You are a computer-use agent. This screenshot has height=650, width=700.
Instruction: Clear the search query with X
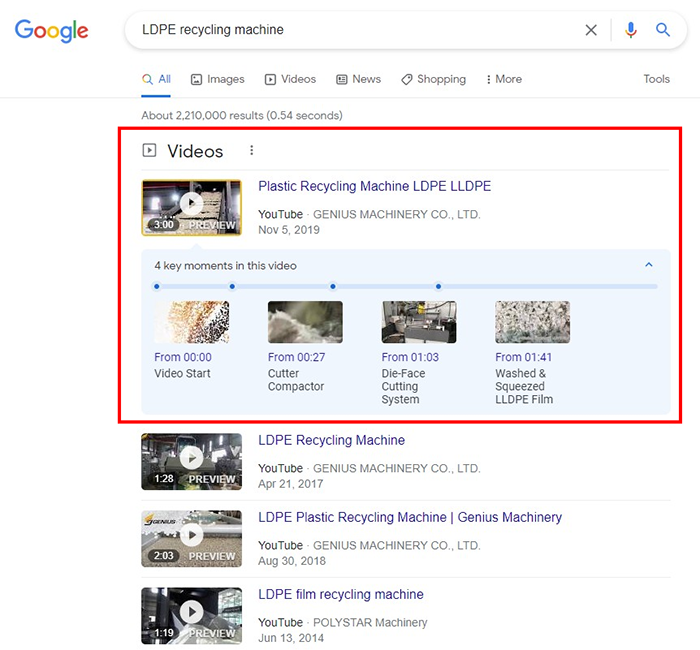pyautogui.click(x=591, y=30)
